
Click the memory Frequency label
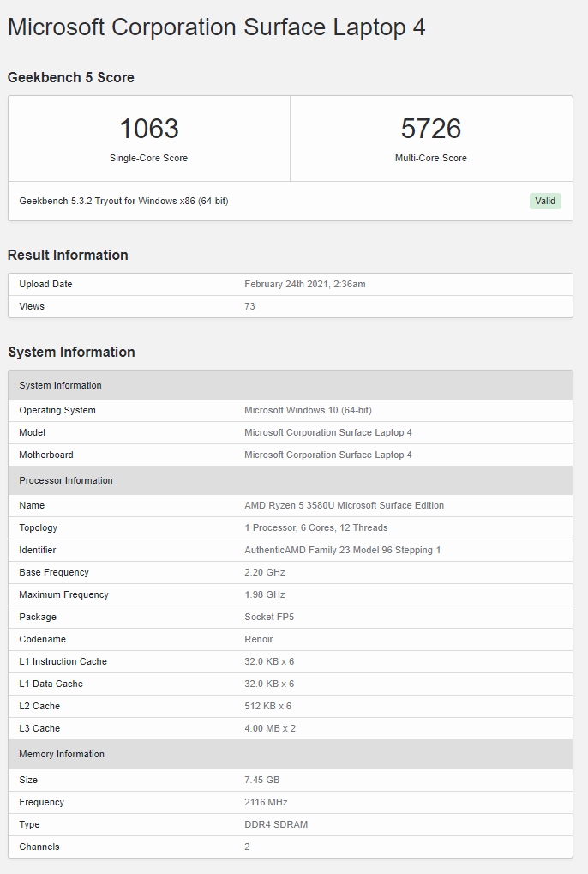42,802
